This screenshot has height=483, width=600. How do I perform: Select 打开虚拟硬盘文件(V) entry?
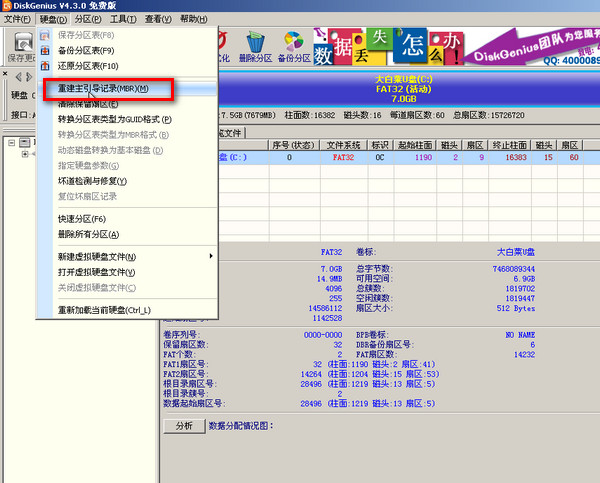tap(96, 272)
